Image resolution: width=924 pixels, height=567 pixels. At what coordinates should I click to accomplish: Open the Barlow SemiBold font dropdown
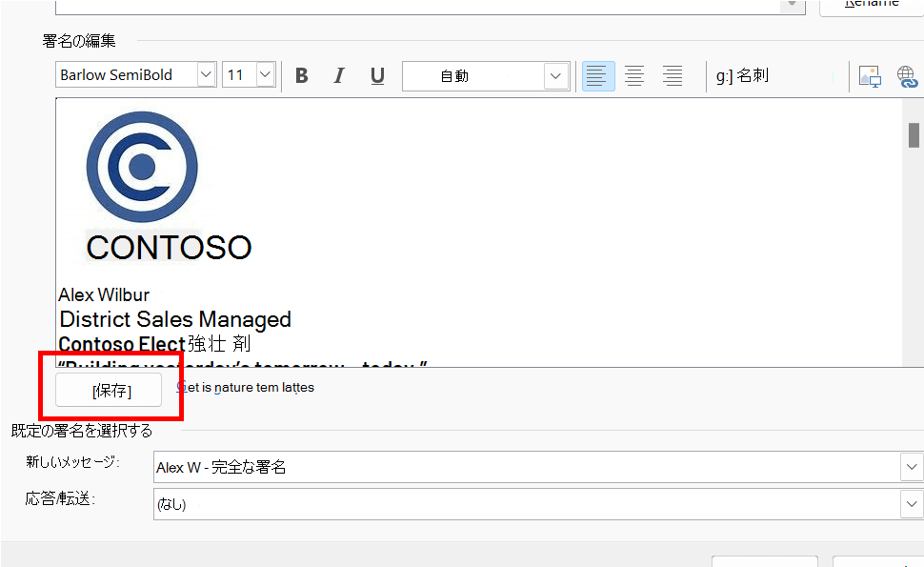coord(206,75)
